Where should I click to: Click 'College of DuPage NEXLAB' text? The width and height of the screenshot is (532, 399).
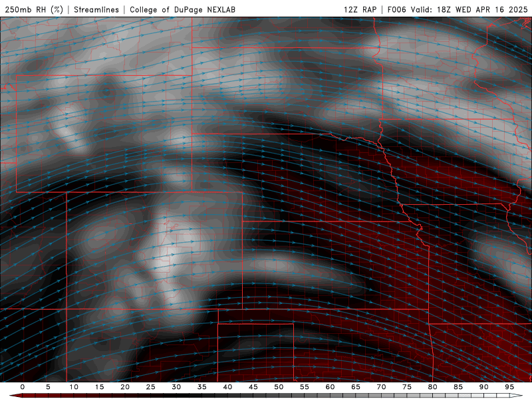(x=182, y=9)
